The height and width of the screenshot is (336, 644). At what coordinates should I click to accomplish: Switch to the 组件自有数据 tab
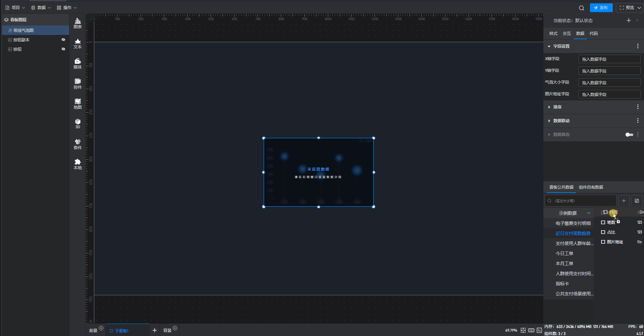pos(591,187)
